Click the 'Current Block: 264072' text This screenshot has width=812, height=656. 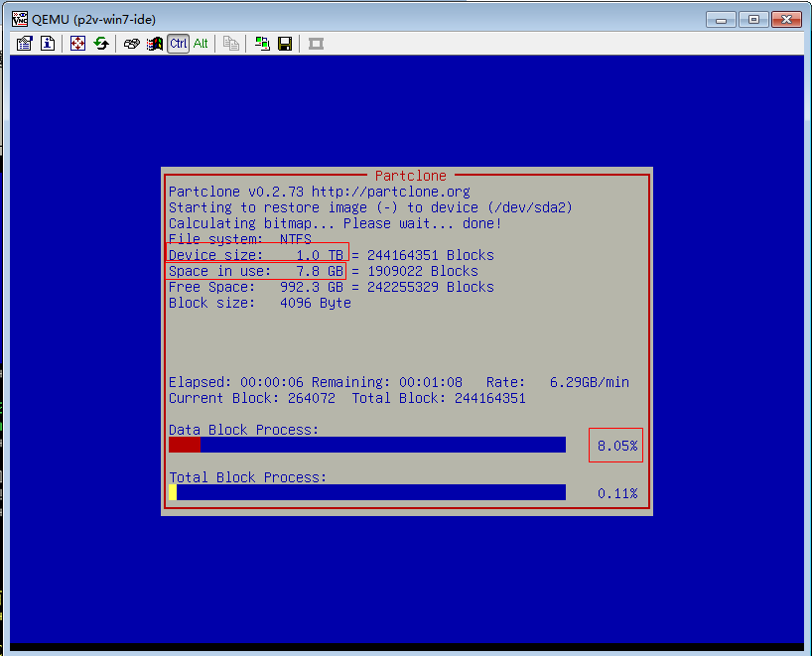(252, 398)
